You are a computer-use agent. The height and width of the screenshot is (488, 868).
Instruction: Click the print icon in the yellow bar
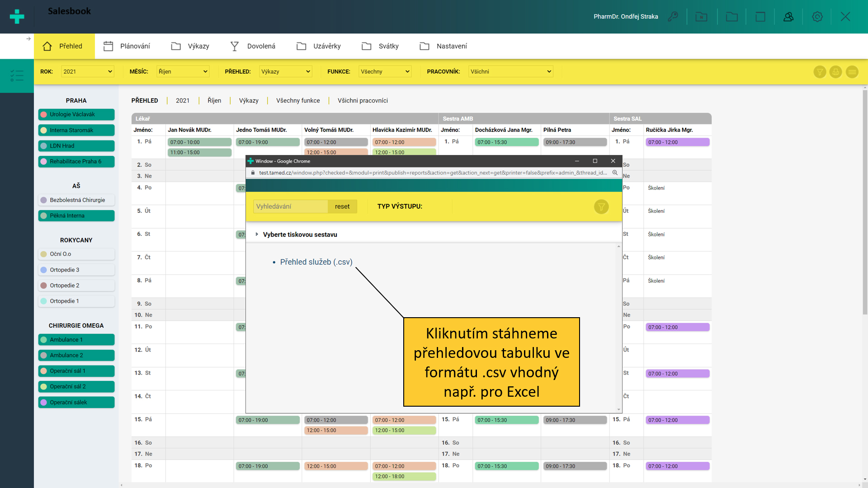[x=835, y=72]
